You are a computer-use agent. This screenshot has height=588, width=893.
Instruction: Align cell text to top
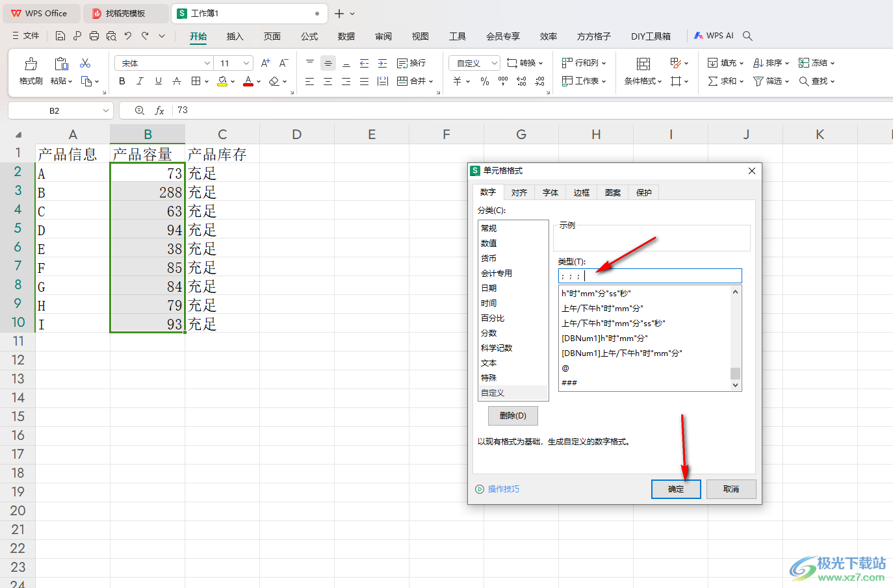[x=310, y=63]
